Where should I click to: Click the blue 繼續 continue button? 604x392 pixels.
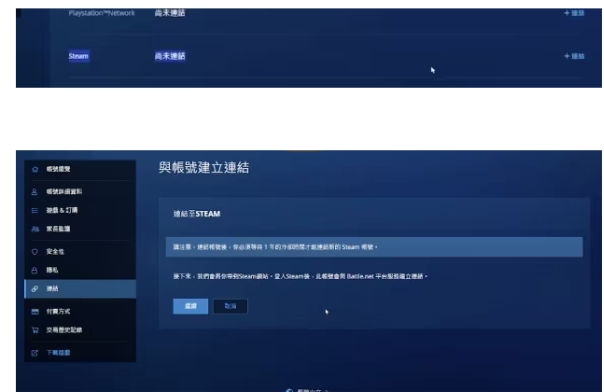pyautogui.click(x=190, y=306)
